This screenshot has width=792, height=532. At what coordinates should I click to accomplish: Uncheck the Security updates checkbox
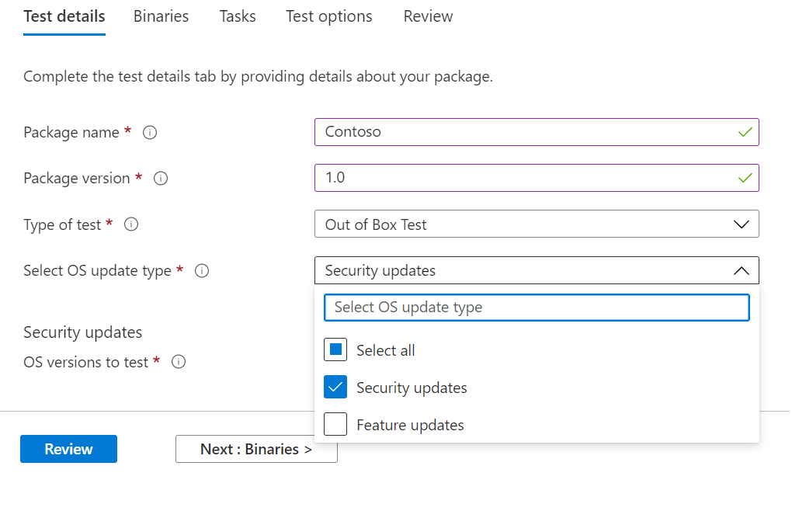pos(335,388)
